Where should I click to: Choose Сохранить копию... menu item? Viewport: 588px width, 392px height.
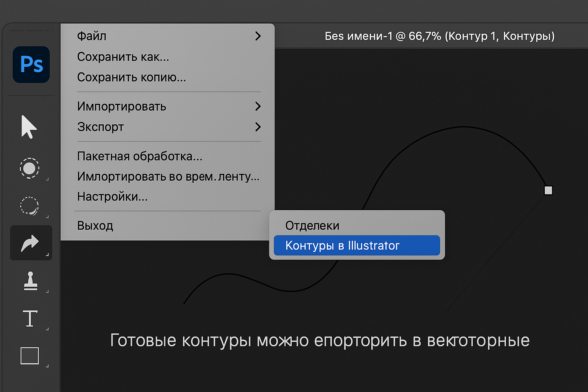[x=168, y=77]
